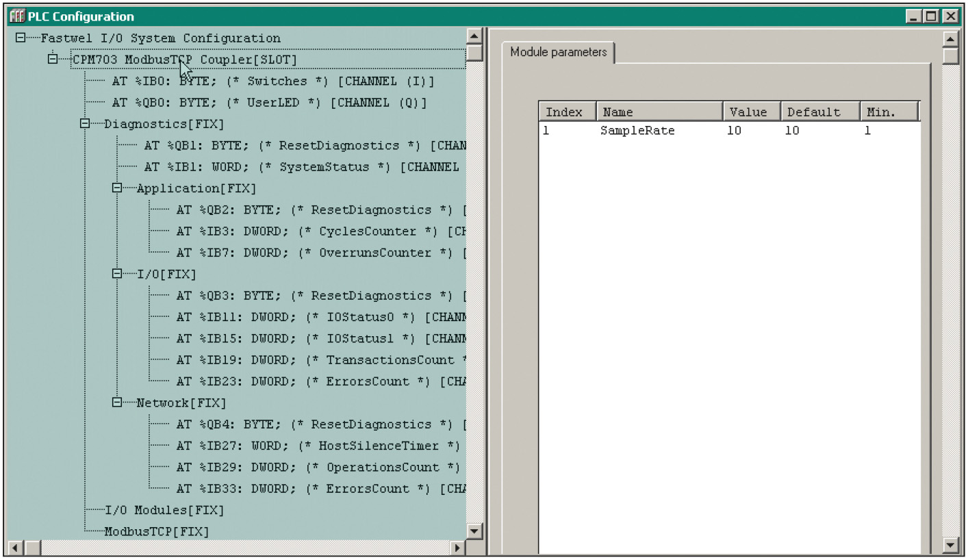Click the Default column header

click(x=821, y=112)
